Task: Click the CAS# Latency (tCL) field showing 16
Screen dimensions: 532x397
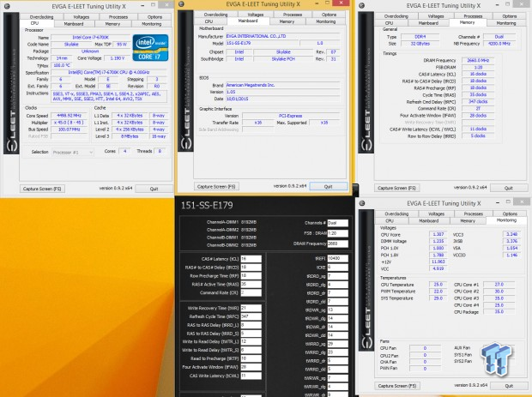Action: point(251,259)
